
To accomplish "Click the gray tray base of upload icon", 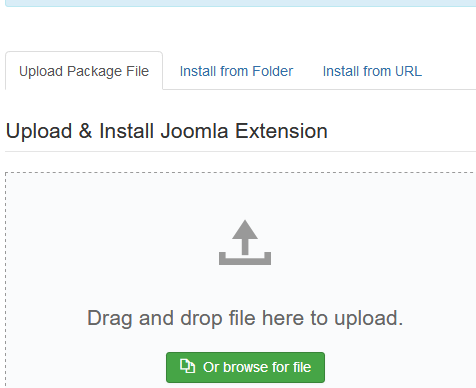I will [245, 259].
